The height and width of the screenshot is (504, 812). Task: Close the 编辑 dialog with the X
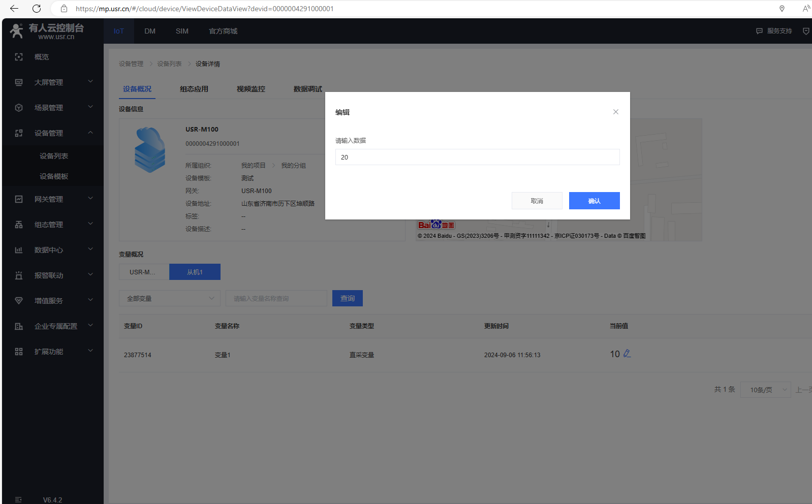615,112
